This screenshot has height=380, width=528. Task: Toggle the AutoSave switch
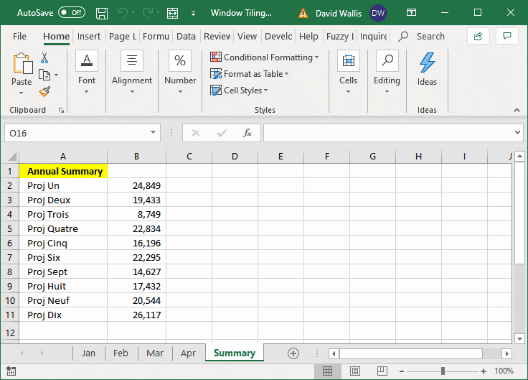[x=72, y=13]
